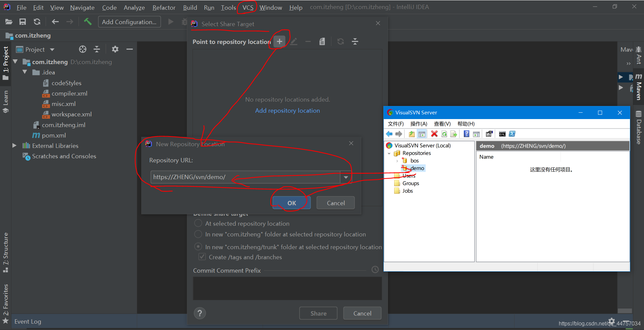Open the Z: Structure tool window tab

point(6,252)
